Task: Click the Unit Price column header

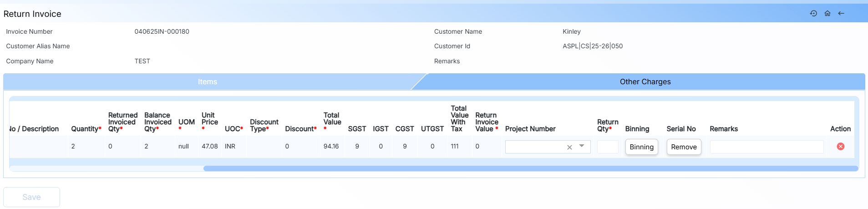Action: pos(209,119)
